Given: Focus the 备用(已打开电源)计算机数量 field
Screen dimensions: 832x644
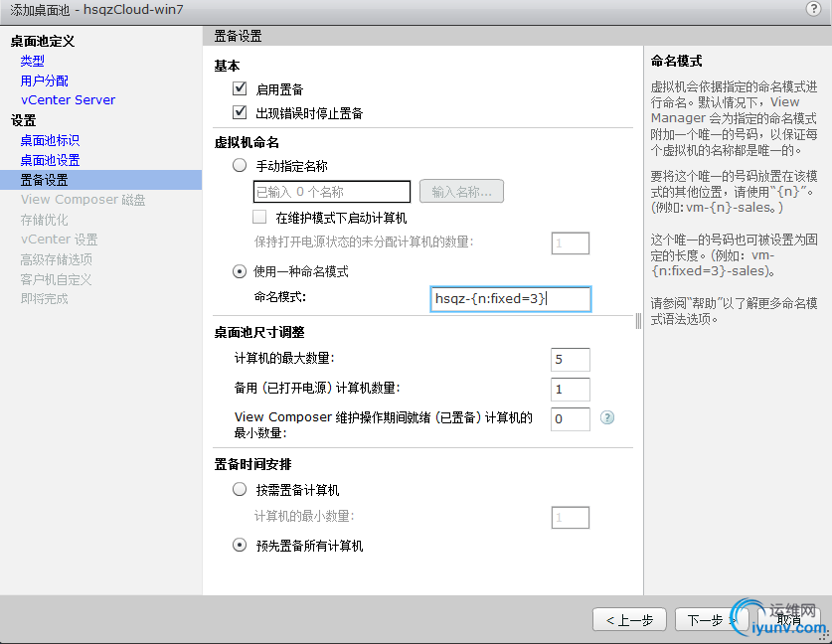Looking at the screenshot, I should click(x=571, y=390).
